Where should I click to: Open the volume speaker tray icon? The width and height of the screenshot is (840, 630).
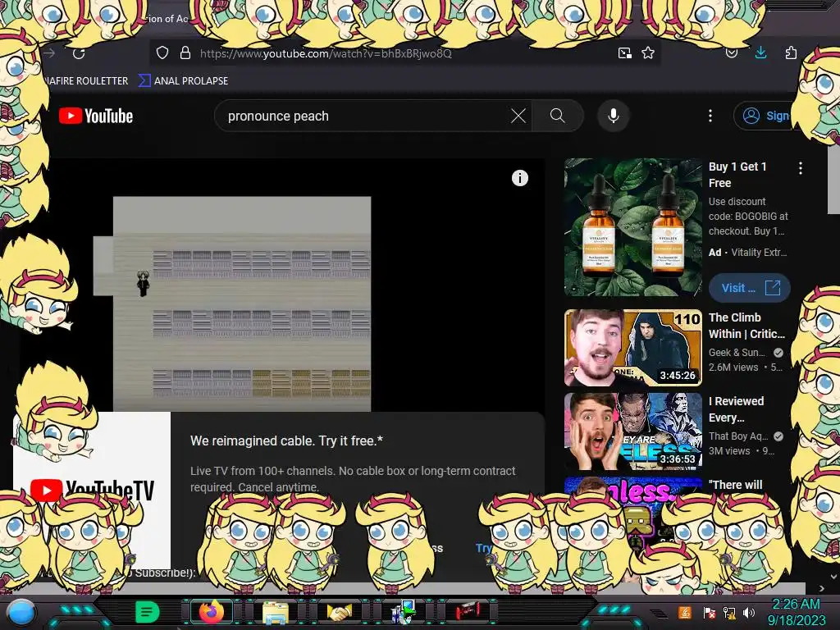tap(749, 612)
